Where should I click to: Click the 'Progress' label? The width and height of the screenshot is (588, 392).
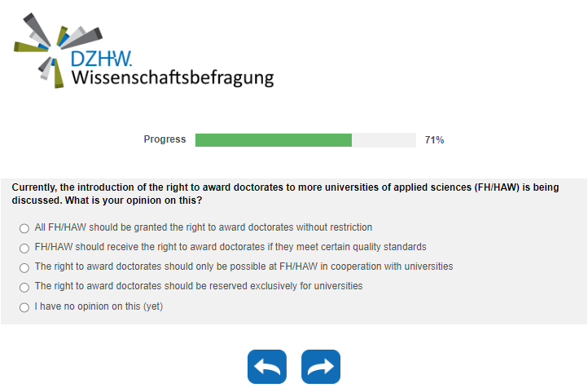[165, 139]
